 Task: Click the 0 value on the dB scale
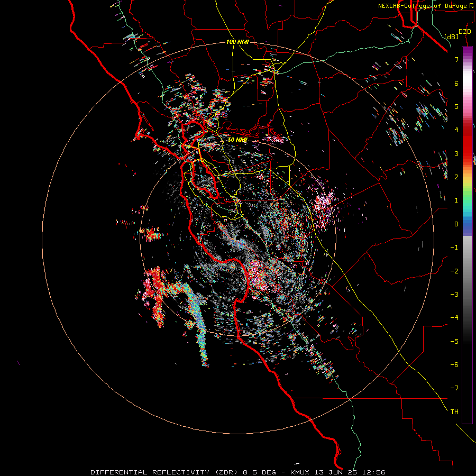pyautogui.click(x=456, y=224)
